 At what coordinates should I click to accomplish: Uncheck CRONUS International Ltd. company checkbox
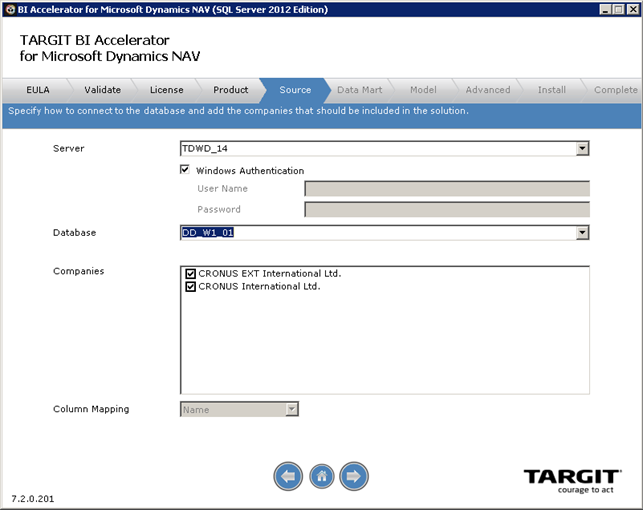(190, 286)
